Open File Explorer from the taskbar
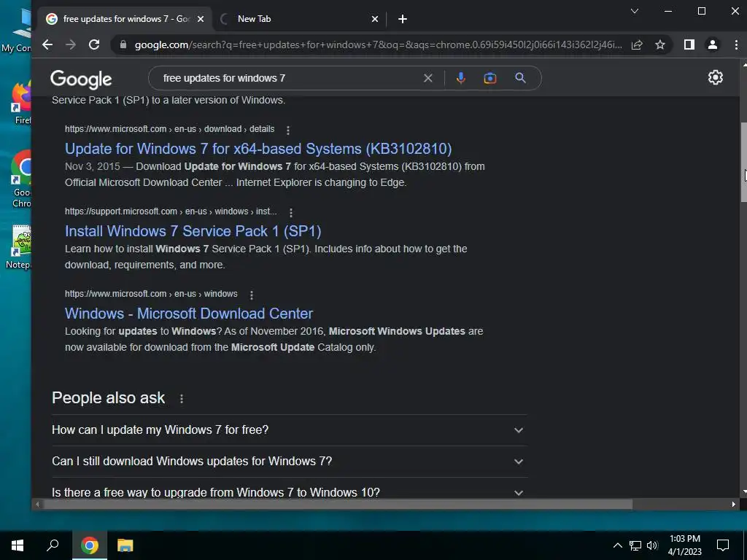 125,545
